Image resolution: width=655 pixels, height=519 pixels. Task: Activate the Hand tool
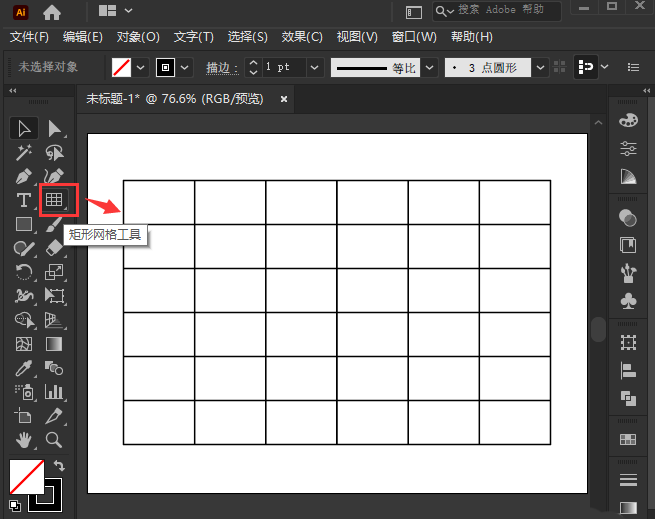tap(24, 440)
